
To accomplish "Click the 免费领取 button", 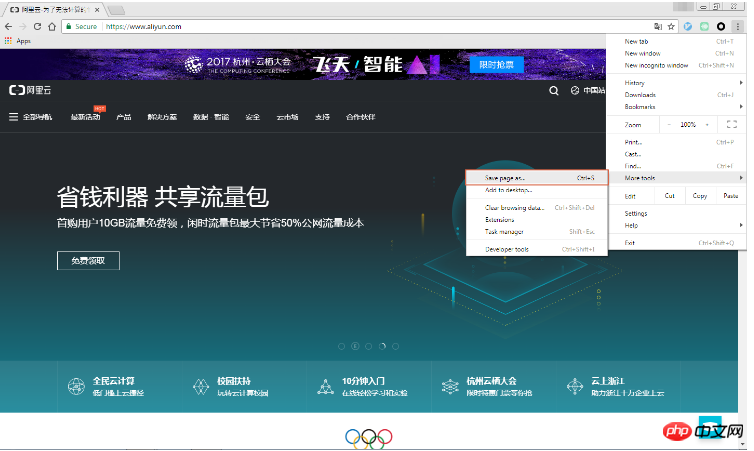I will click(x=88, y=261).
